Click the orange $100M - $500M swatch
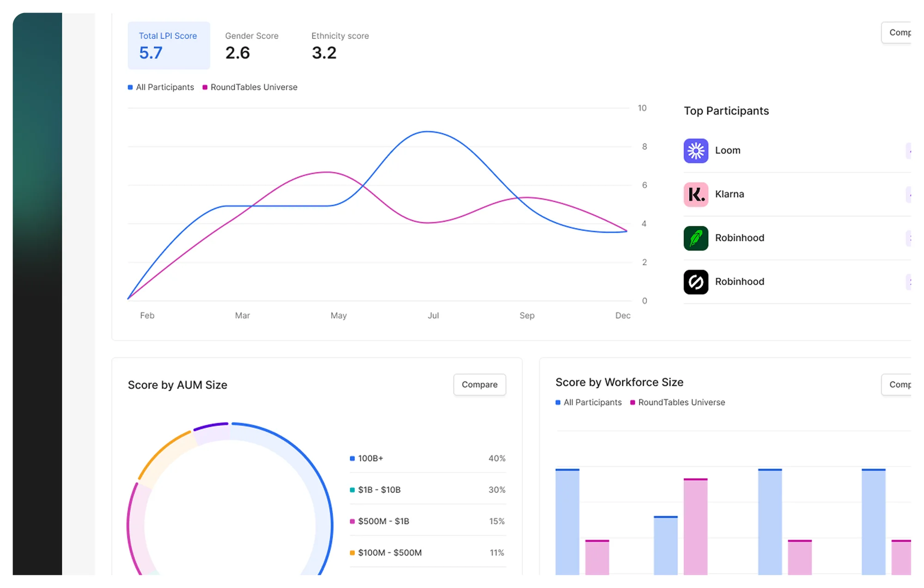The width and height of the screenshot is (924, 588). click(x=353, y=553)
